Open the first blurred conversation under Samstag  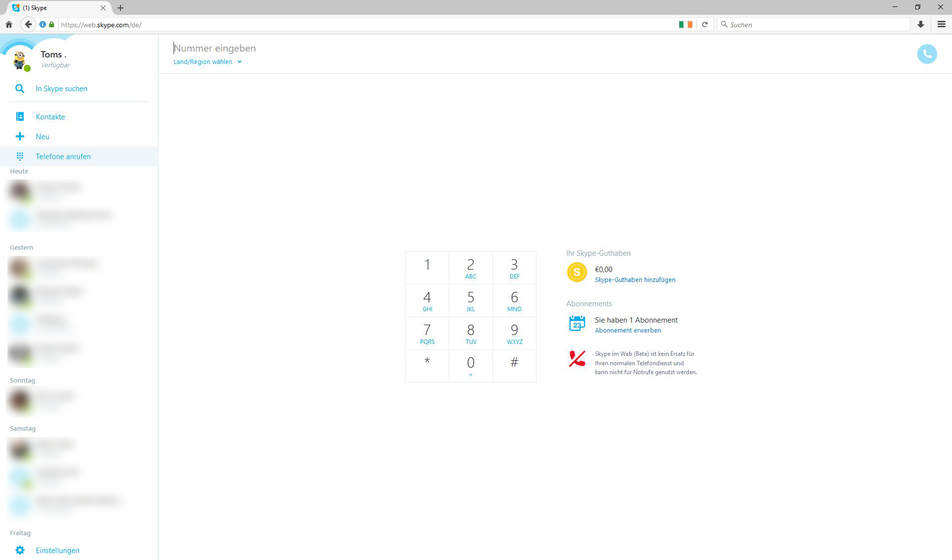79,449
